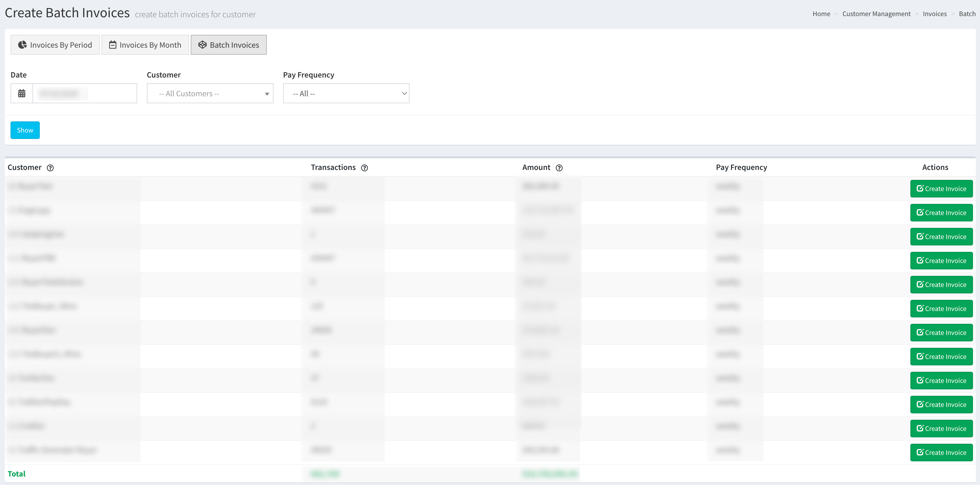Open the Invoices breadcrumb link
Screen dimensions: 980x485
click(935, 14)
